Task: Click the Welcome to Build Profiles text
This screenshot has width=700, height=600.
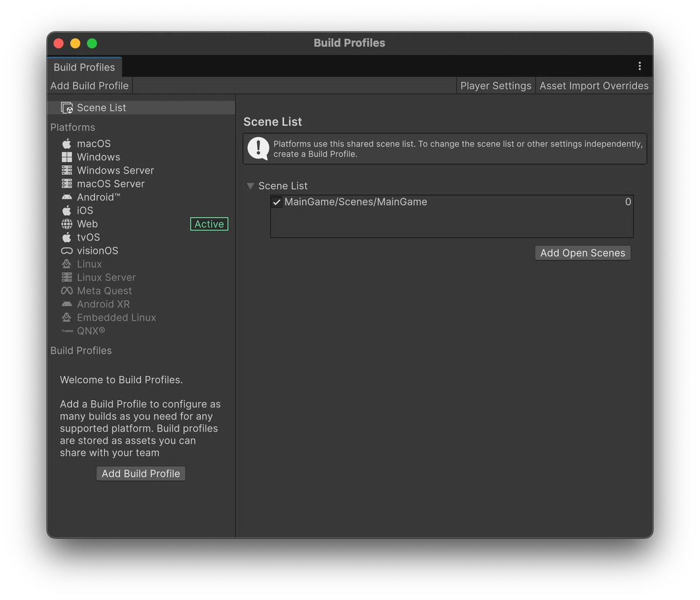Action: click(121, 380)
